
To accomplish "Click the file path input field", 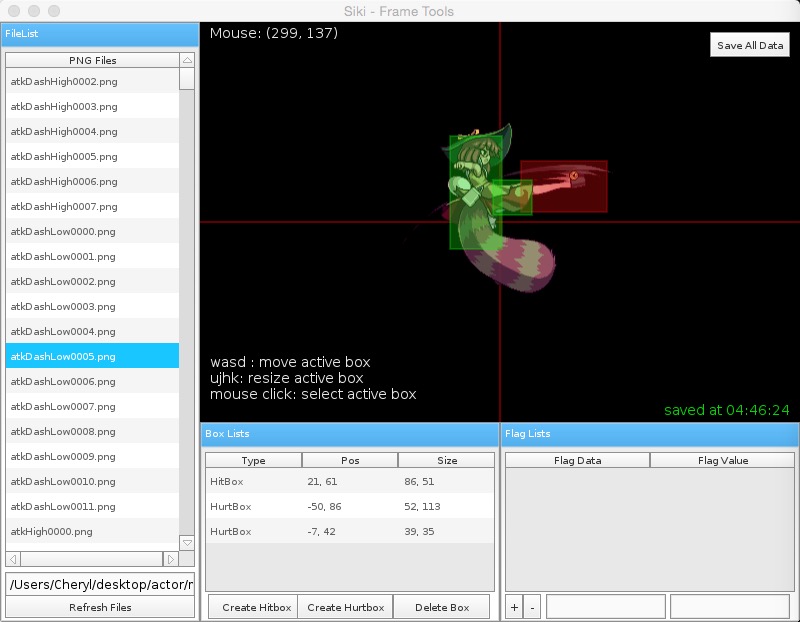I will pyautogui.click(x=100, y=584).
